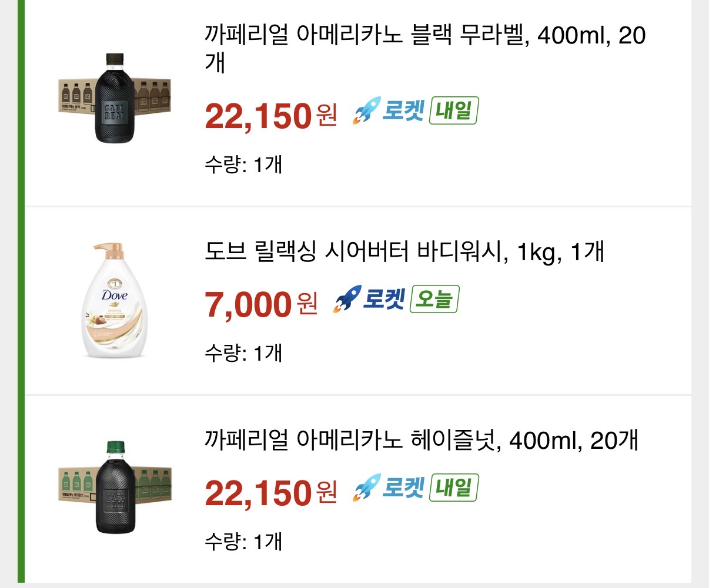Click the 7,000원 price

[x=260, y=304]
